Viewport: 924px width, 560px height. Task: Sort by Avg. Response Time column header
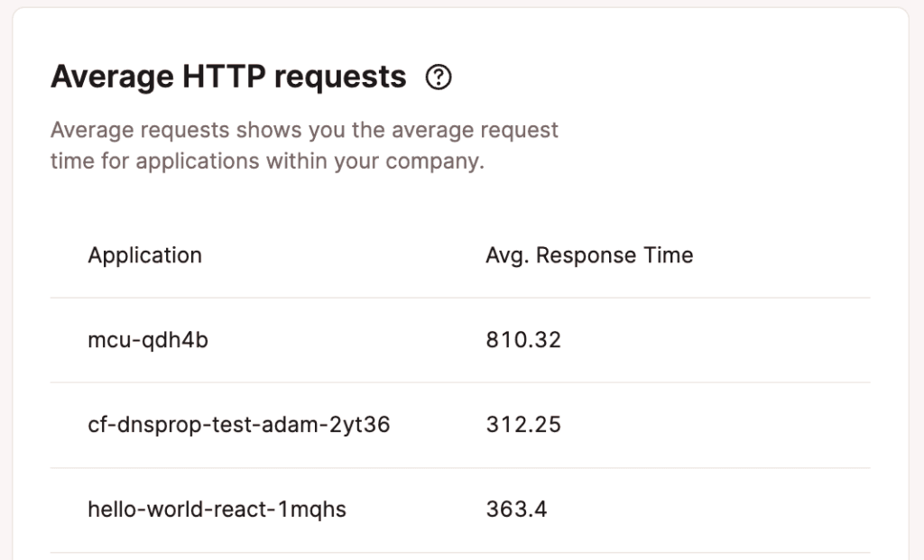pyautogui.click(x=588, y=255)
